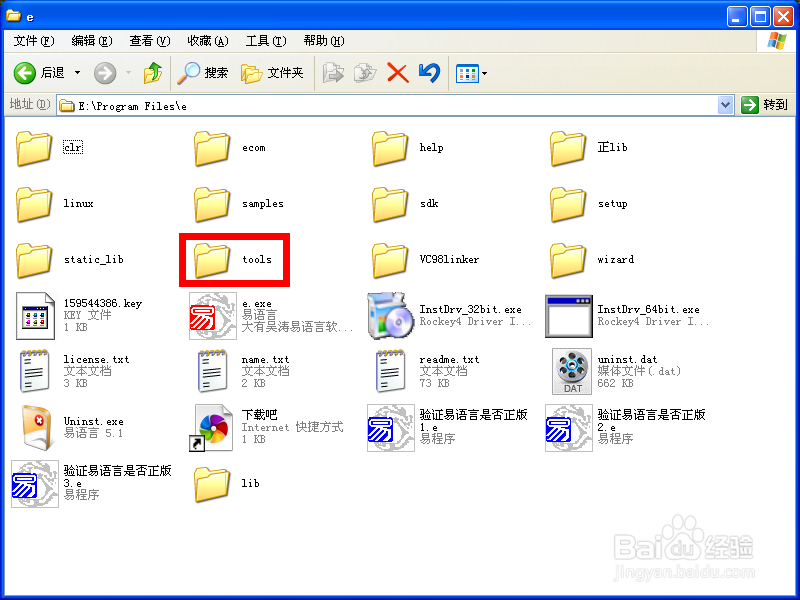This screenshot has width=800, height=600.
Task: Select the VC98linker folder
Action: (426, 260)
